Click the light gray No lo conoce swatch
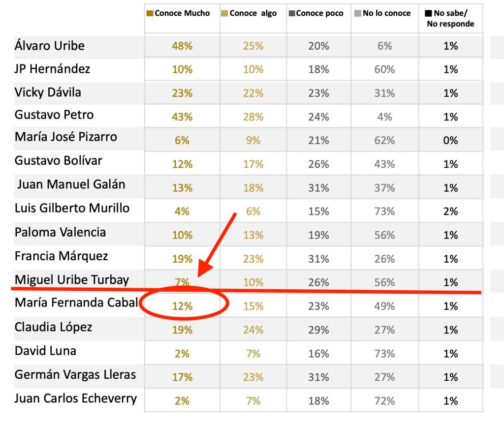The height and width of the screenshot is (426, 504). pyautogui.click(x=358, y=13)
